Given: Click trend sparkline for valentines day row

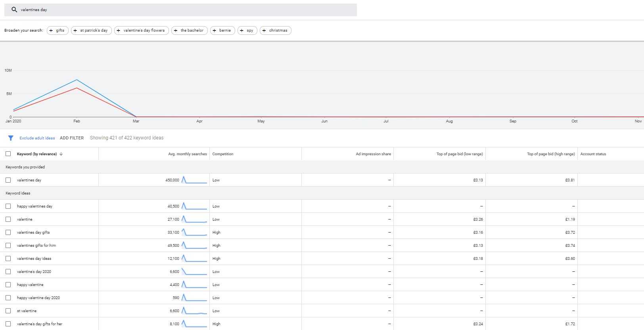Looking at the screenshot, I should [194, 180].
